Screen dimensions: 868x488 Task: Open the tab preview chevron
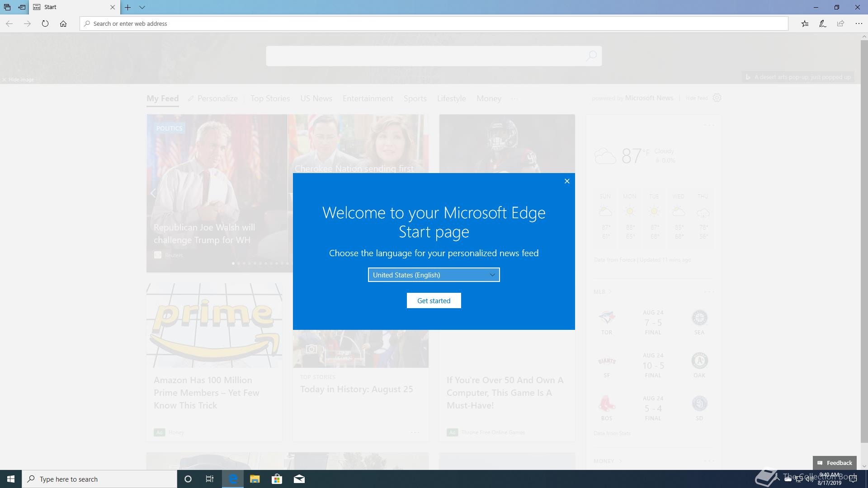[142, 7]
